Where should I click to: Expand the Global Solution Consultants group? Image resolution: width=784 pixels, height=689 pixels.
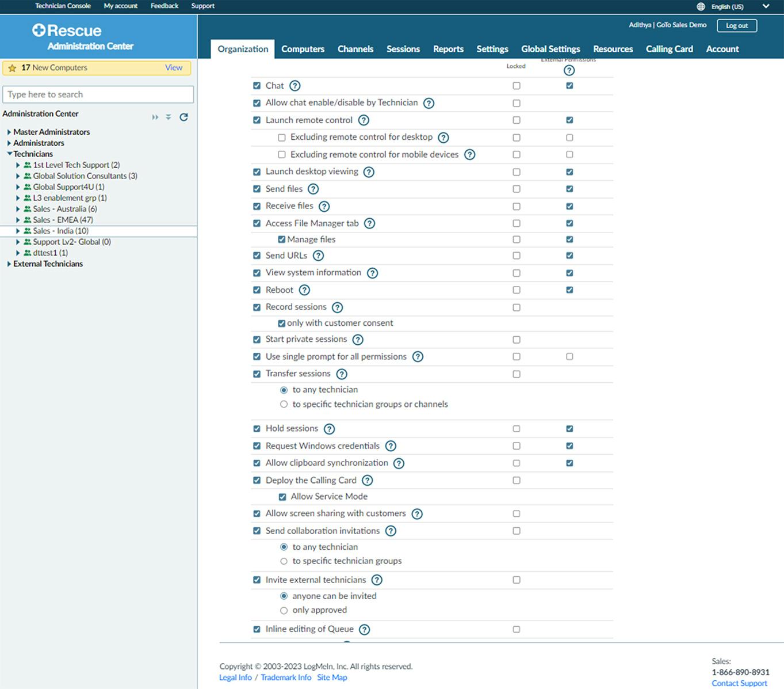[x=18, y=176]
